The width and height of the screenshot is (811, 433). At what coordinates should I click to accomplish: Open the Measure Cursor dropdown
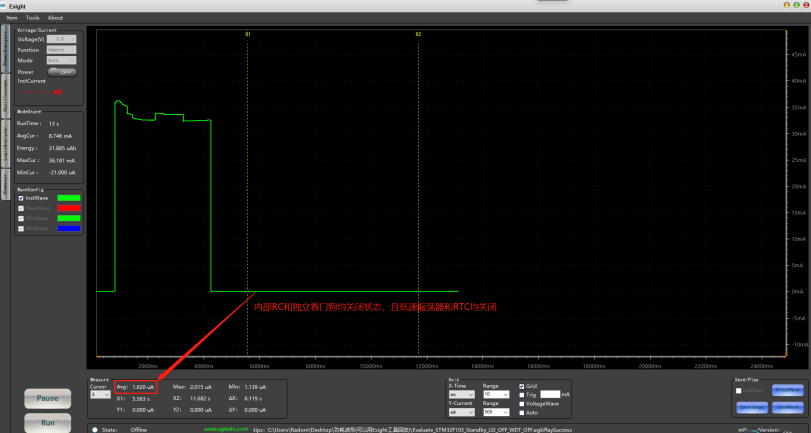point(100,394)
